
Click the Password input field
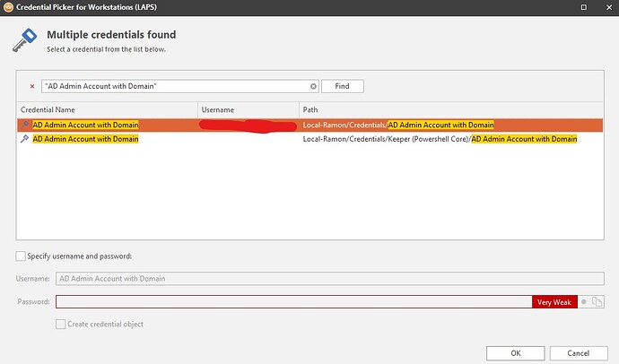[293, 302]
